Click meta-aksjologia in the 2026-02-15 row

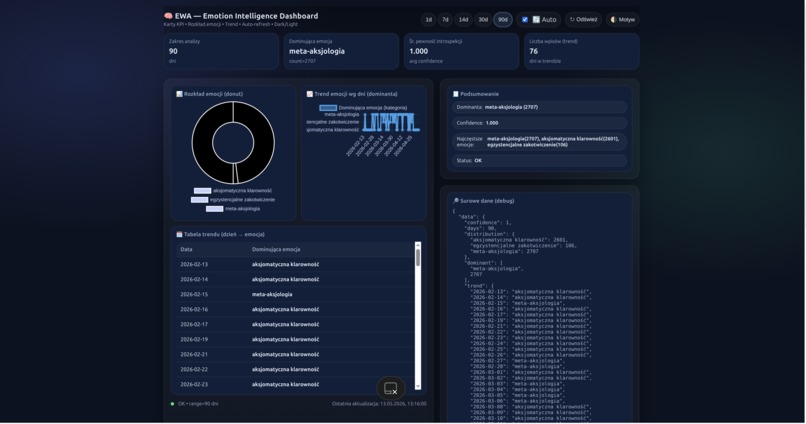272,294
